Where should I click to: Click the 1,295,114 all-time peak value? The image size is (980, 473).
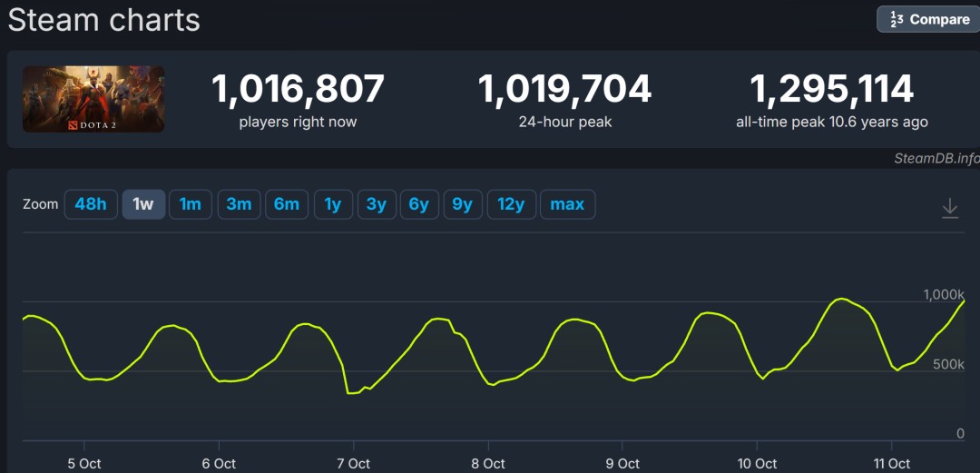832,89
